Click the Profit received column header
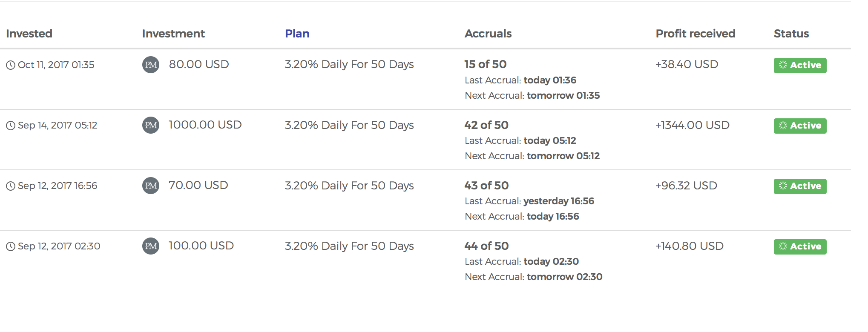868x332 pixels. click(x=696, y=34)
